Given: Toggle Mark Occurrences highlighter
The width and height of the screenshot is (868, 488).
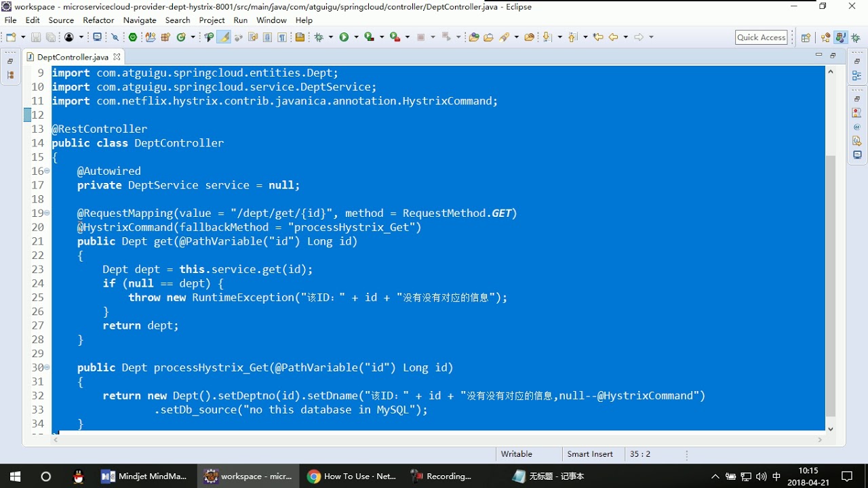Looking at the screenshot, I should pyautogui.click(x=224, y=37).
